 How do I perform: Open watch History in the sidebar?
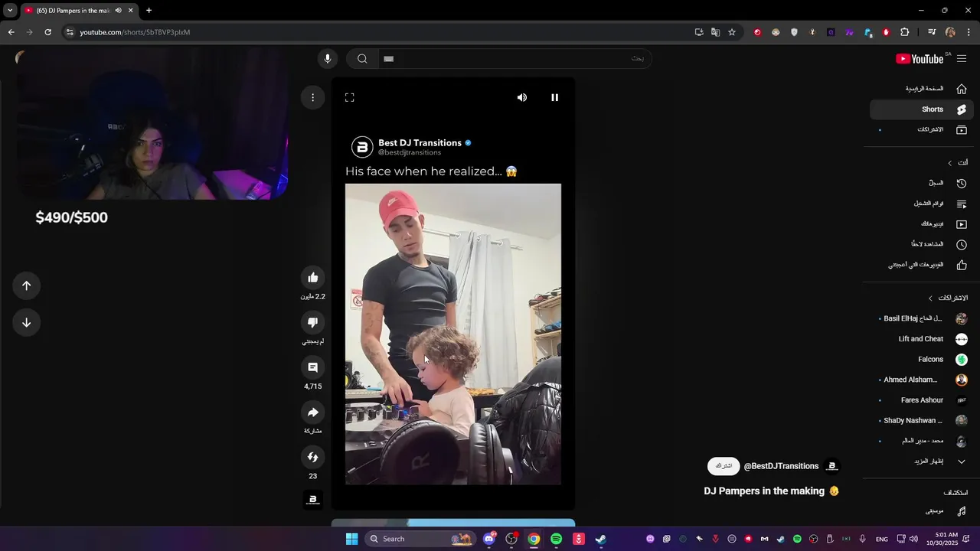tap(923, 184)
